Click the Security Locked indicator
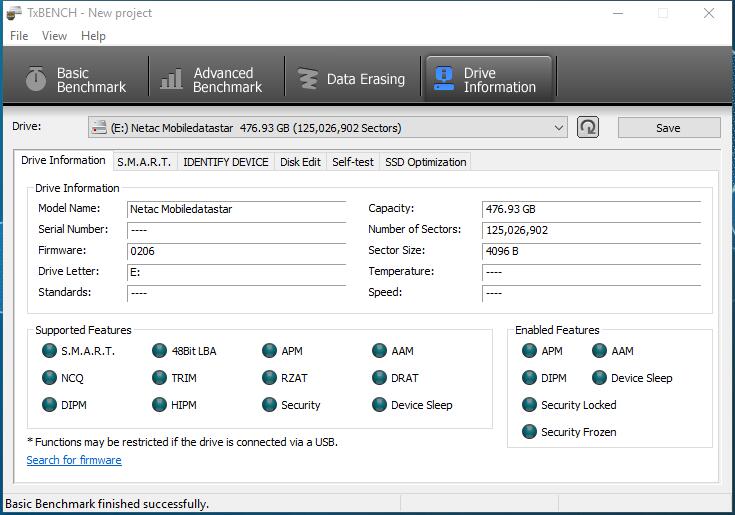 point(529,405)
